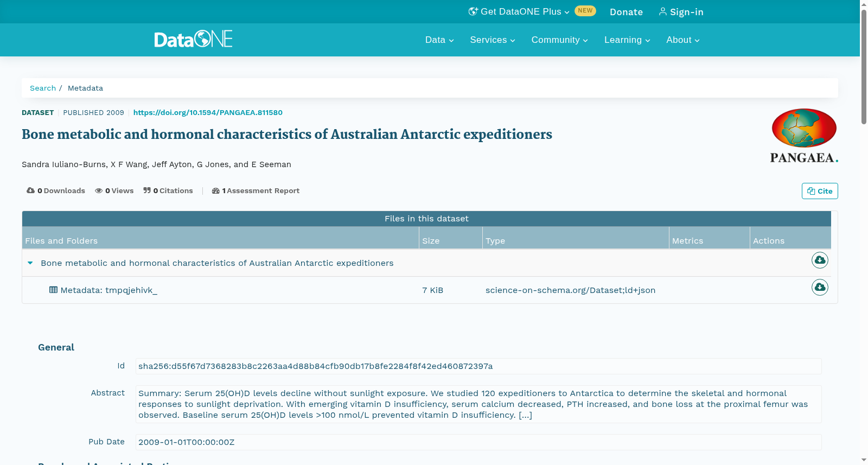This screenshot has height=465, width=868.
Task: Click the Sign-in user icon
Action: (x=662, y=11)
